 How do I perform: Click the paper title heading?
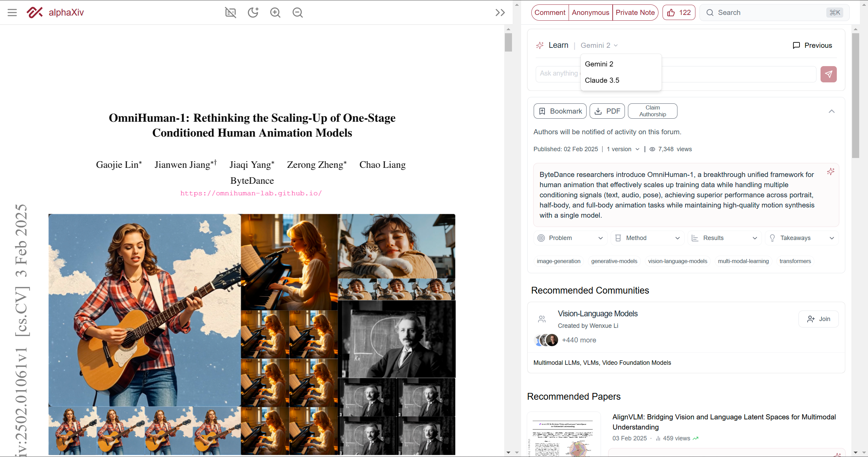tap(252, 125)
